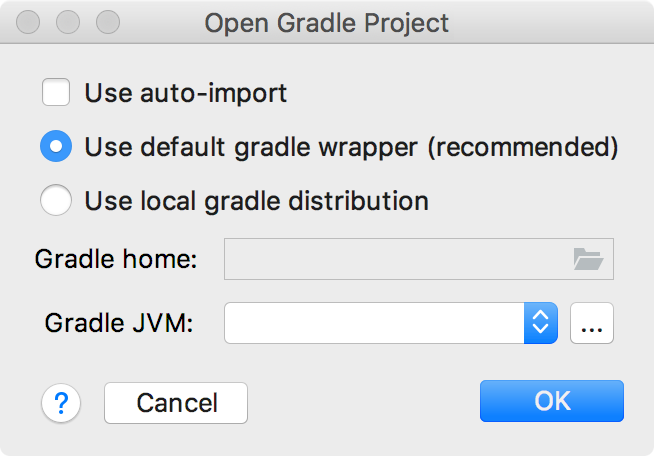Expand Gradle JVM dropdown arrows
The image size is (654, 456).
(x=541, y=323)
